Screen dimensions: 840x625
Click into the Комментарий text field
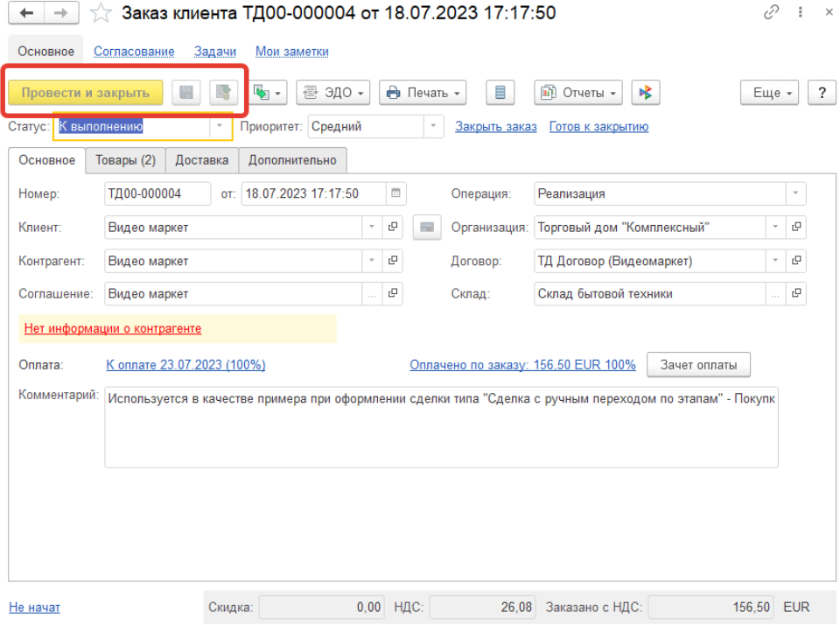click(441, 427)
